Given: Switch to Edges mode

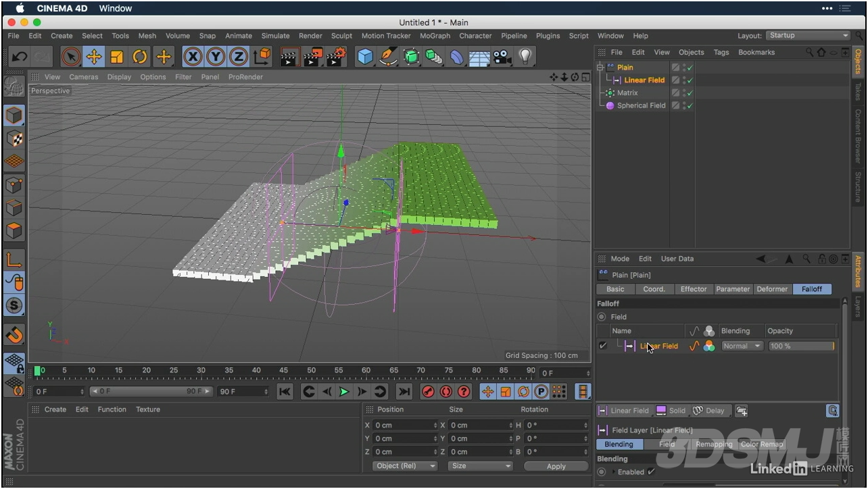Looking at the screenshot, I should [14, 207].
